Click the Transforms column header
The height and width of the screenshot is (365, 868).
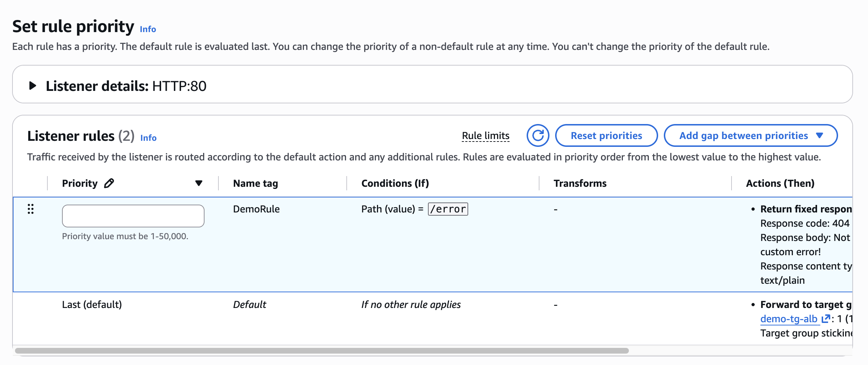point(580,183)
